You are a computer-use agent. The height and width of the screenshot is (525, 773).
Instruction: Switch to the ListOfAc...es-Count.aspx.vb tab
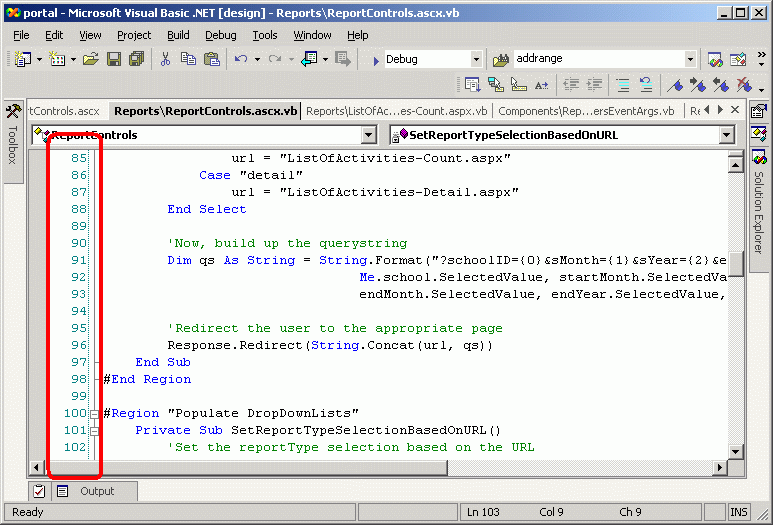tap(397, 111)
